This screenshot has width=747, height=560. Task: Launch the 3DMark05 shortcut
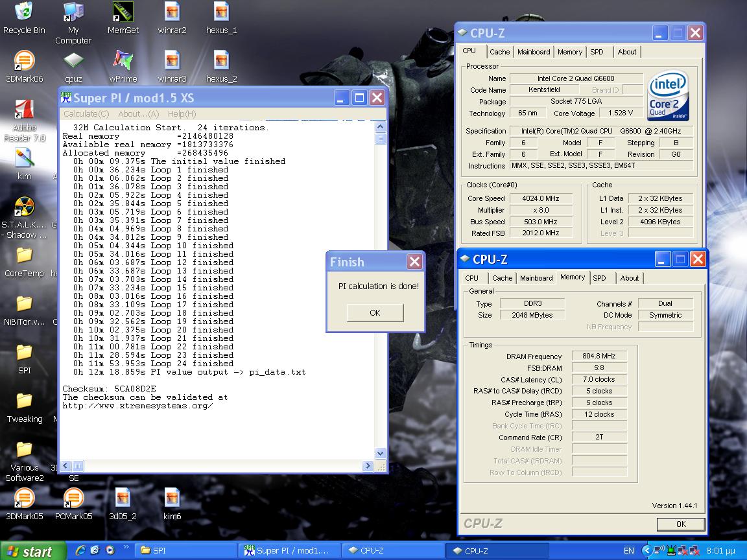pos(24,504)
